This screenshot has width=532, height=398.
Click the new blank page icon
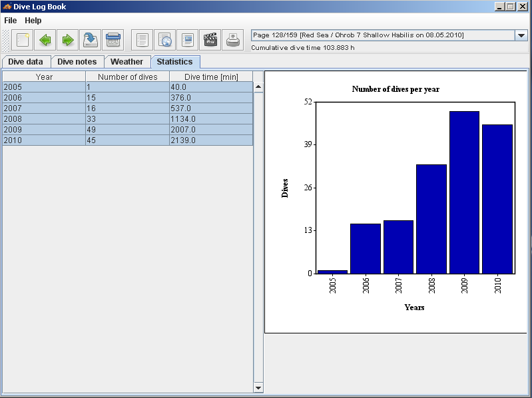(x=23, y=40)
